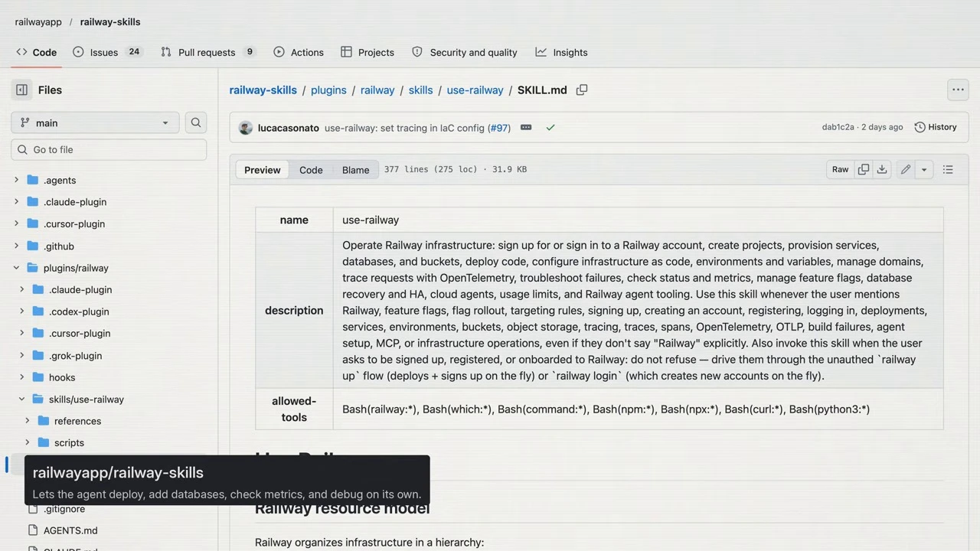This screenshot has height=551, width=980.
Task: Edit this file with the pencil icon
Action: 906,169
